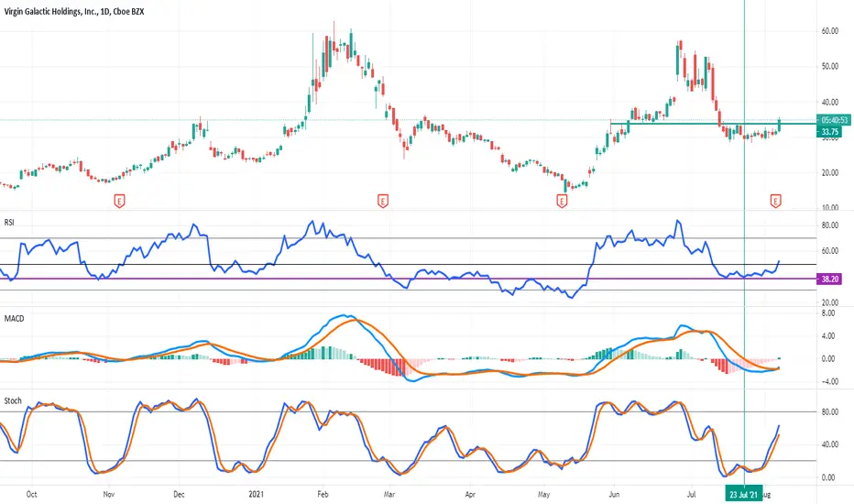Click the 8.00 level on MACD scale
The width and height of the screenshot is (854, 504).
pyautogui.click(x=827, y=313)
